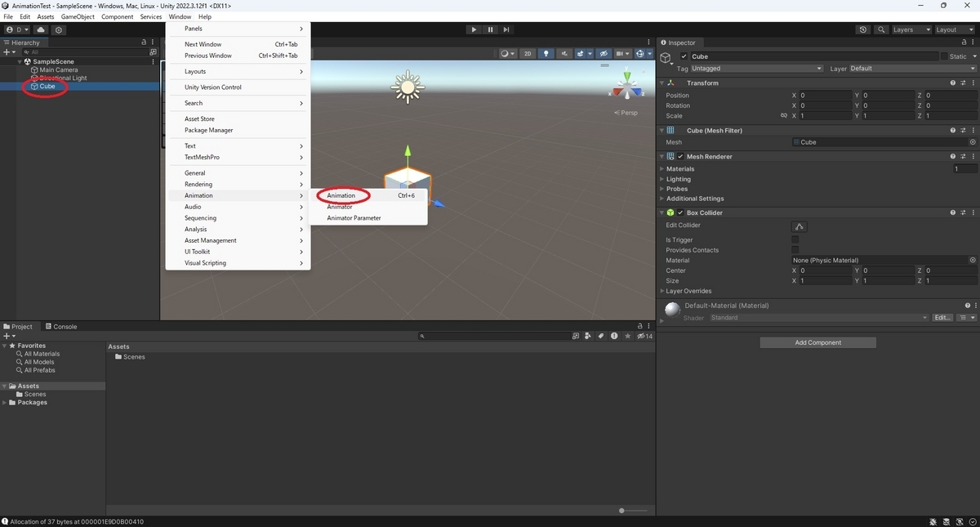Click the Edit Collider button icon

tap(800, 226)
